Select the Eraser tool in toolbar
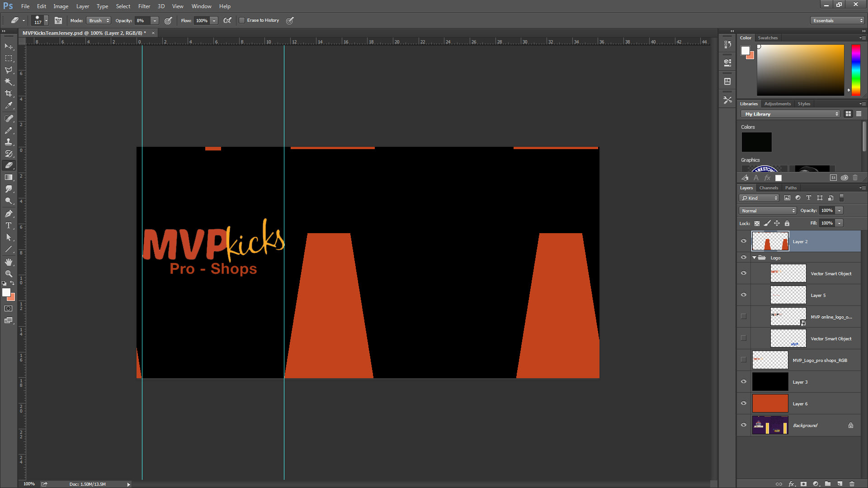 9,165
